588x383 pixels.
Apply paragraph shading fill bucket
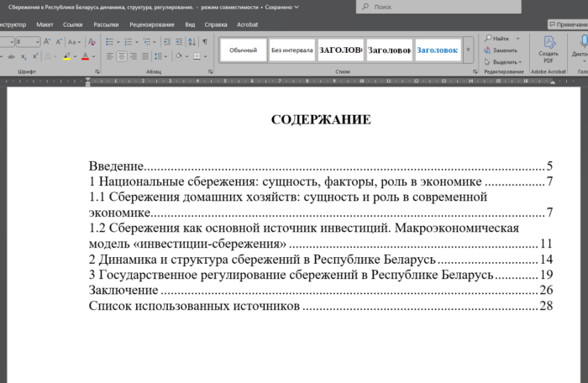178,56
